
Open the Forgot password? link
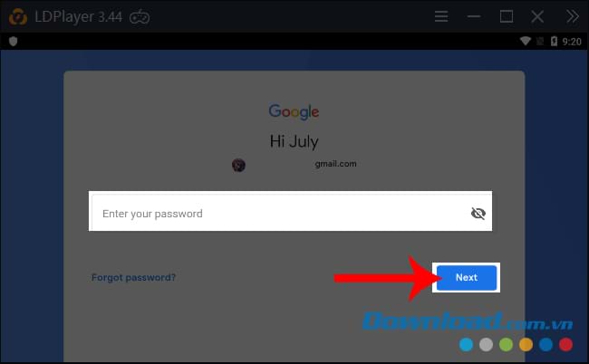point(134,278)
